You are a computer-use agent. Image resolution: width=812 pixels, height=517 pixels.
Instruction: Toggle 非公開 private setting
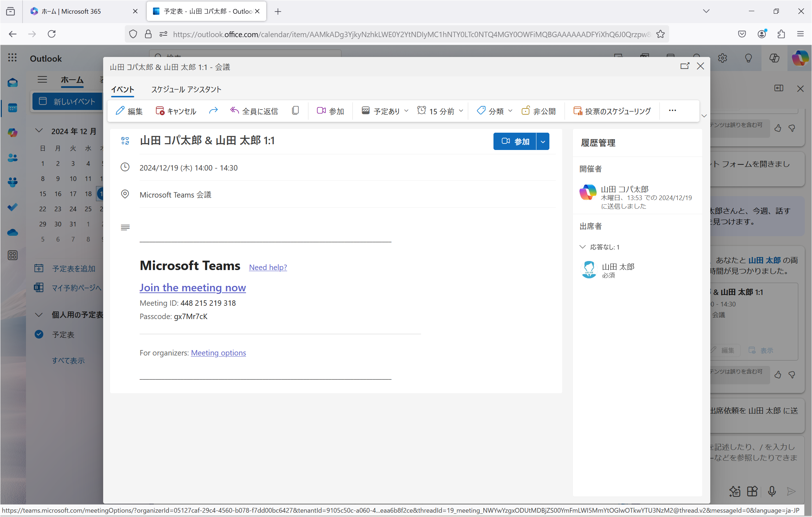539,111
